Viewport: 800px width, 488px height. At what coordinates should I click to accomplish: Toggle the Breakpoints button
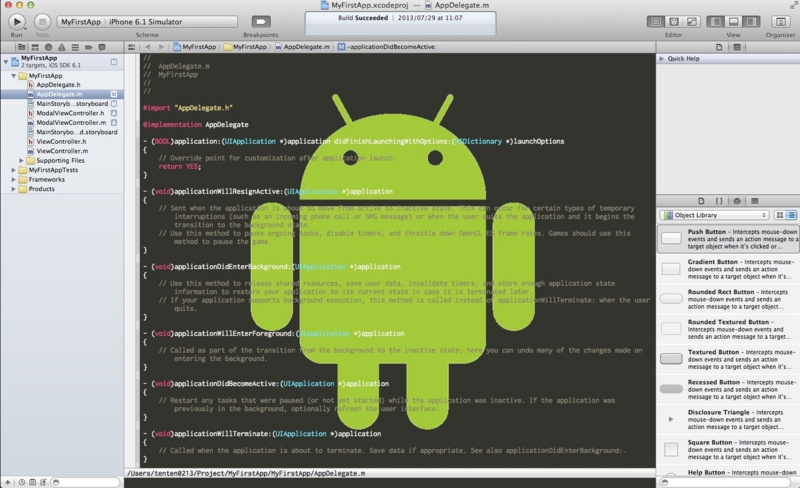tap(261, 21)
